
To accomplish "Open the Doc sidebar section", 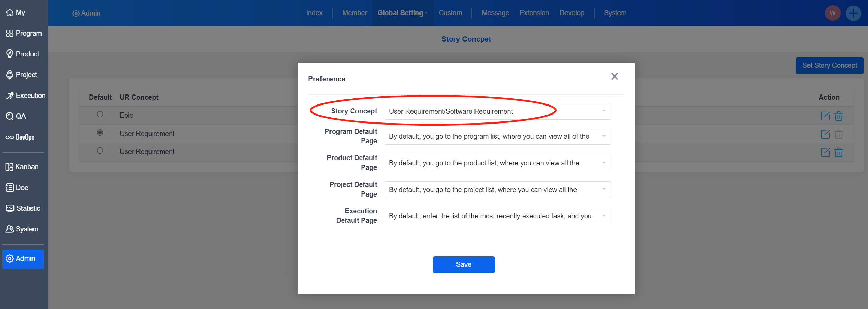I will (x=17, y=188).
